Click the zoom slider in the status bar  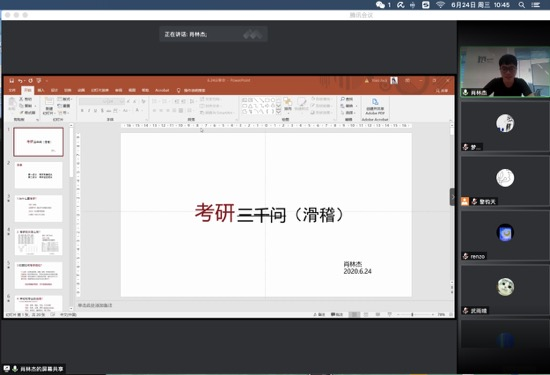[x=415, y=315]
